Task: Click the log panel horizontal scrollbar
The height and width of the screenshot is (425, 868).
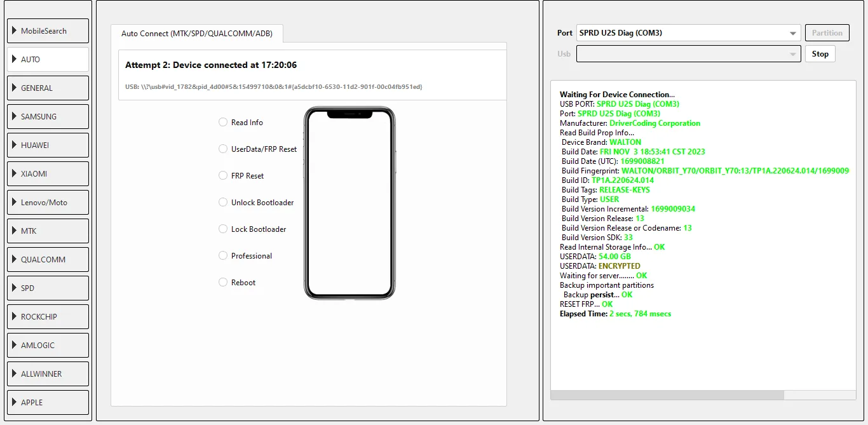Action: tap(667, 395)
